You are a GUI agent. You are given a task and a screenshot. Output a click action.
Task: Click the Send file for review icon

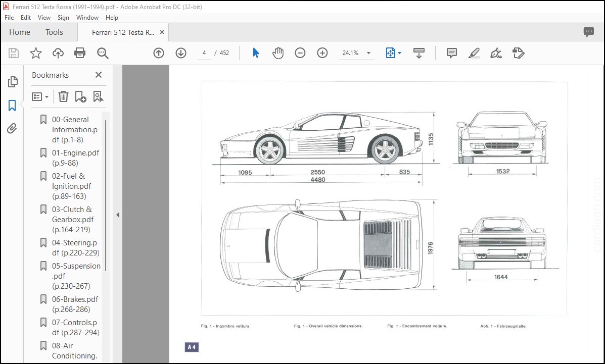coord(518,53)
